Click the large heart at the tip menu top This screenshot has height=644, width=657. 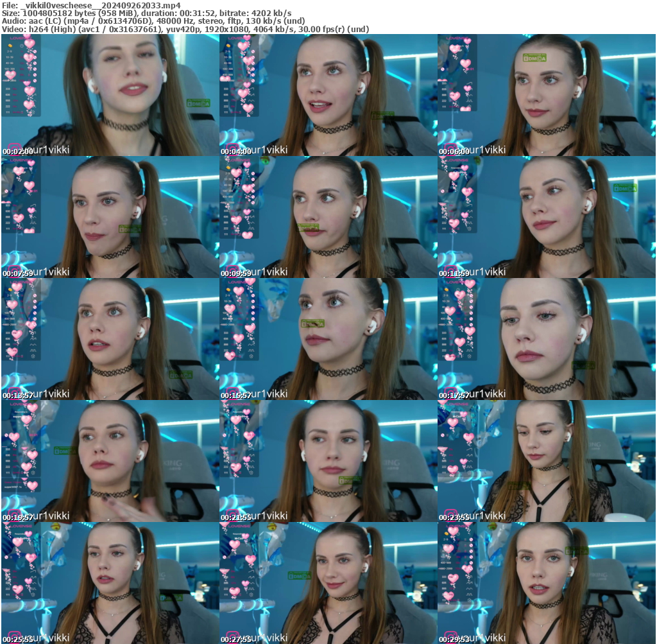click(x=30, y=45)
